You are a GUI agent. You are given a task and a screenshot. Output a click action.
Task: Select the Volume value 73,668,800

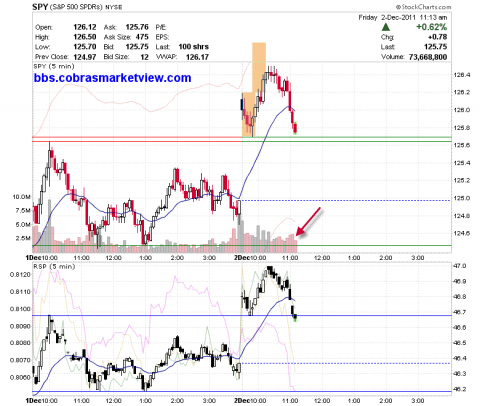pyautogui.click(x=428, y=57)
